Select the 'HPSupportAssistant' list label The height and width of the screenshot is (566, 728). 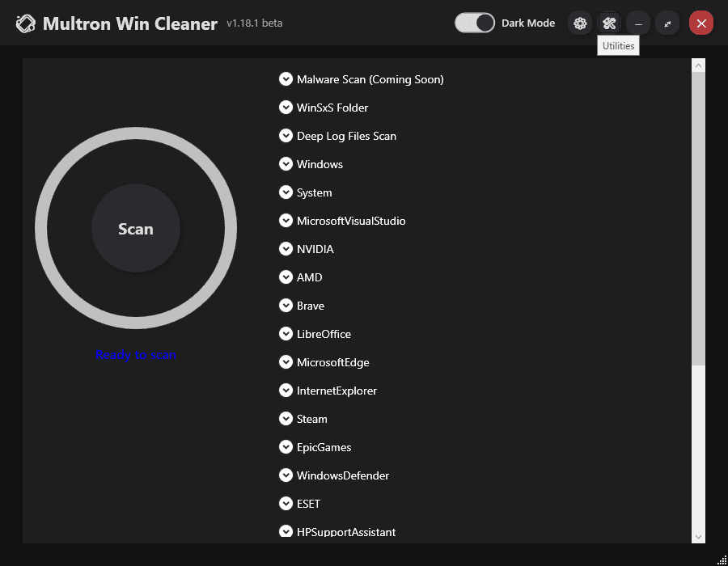(x=346, y=532)
